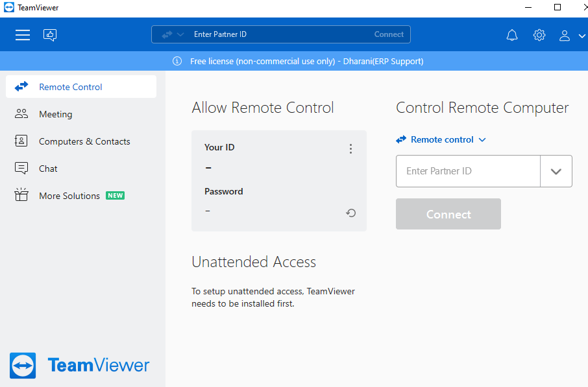Click the large gray Connect button
This screenshot has width=588, height=387.
point(448,214)
